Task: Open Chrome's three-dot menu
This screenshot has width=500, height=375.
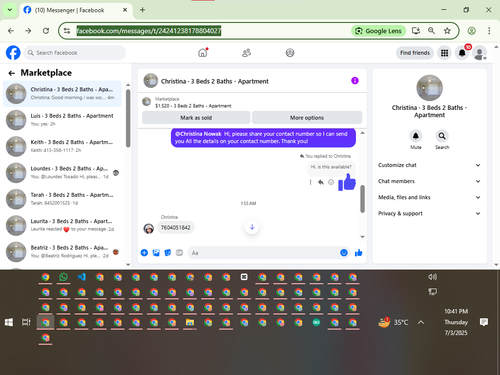Action: pos(489,31)
